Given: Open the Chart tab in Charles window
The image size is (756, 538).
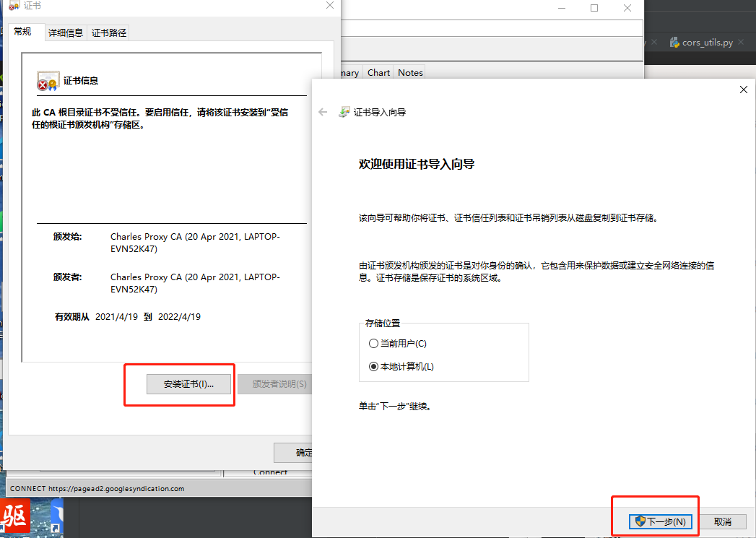Looking at the screenshot, I should point(378,73).
